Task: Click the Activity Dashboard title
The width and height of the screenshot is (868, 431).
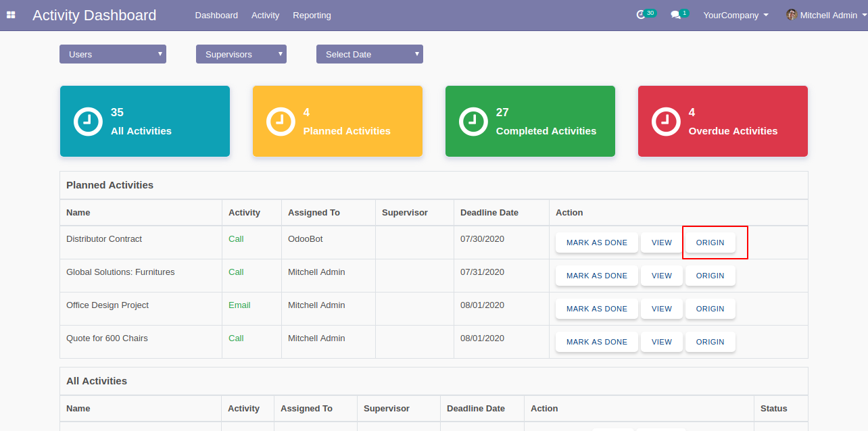Action: (94, 15)
